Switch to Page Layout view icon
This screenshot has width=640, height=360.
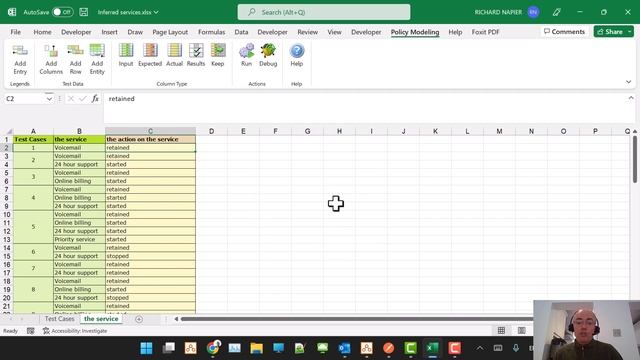(x=522, y=331)
